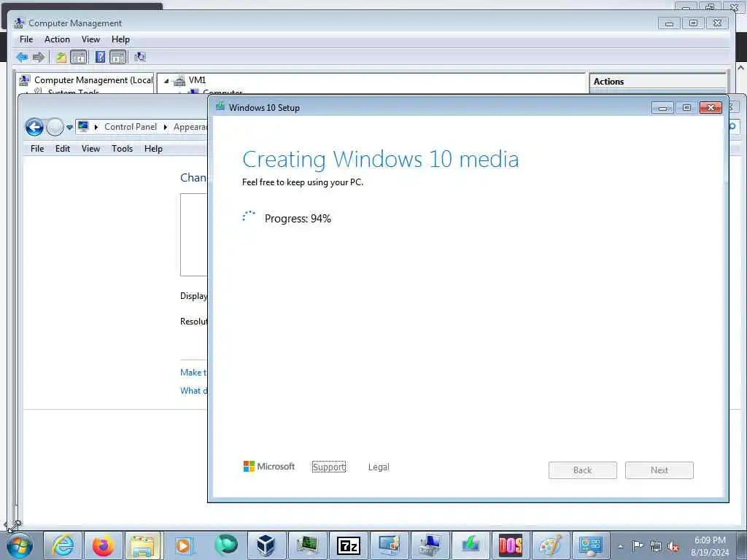Expand arrow before Control Panel breadcrumb
The image size is (747, 560).
coord(96,127)
